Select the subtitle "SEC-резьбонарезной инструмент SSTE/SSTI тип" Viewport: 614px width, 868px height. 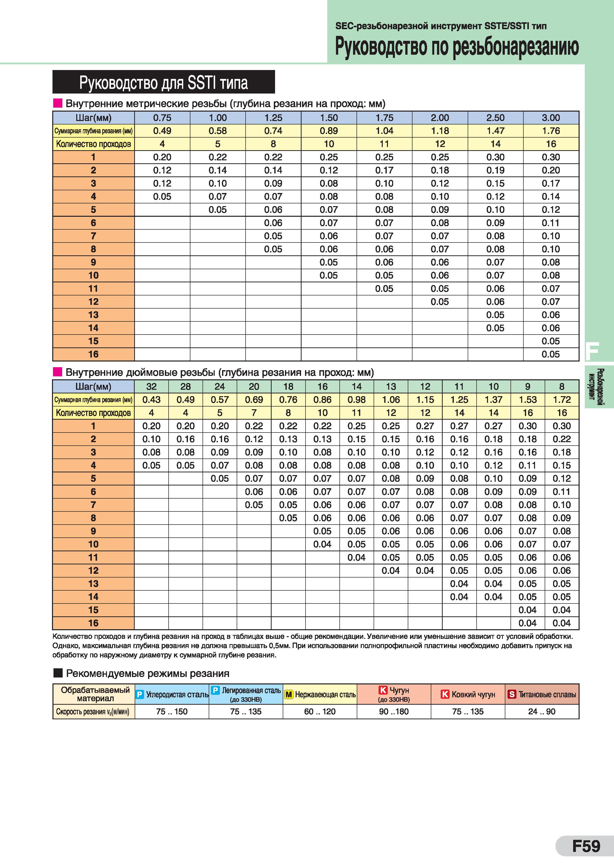[x=441, y=26]
